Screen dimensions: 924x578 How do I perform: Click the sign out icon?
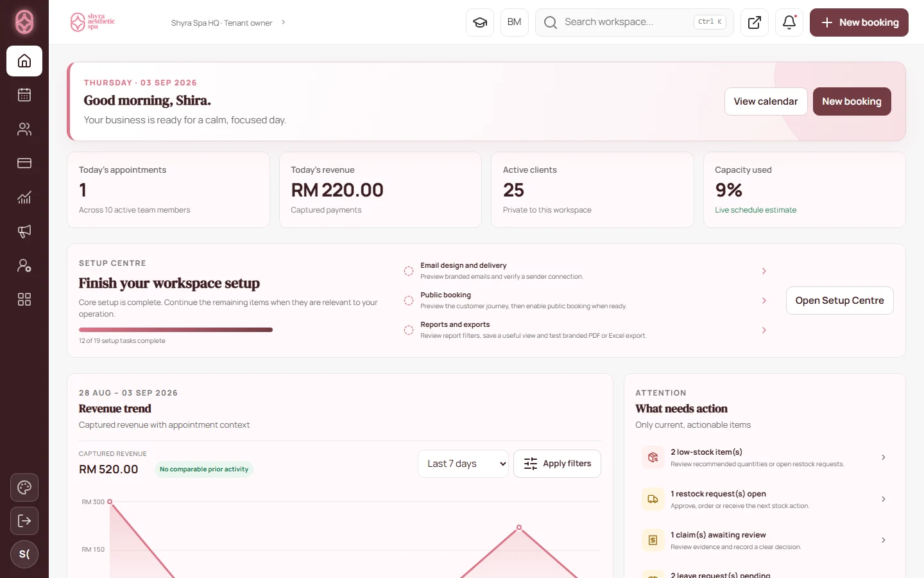24,521
